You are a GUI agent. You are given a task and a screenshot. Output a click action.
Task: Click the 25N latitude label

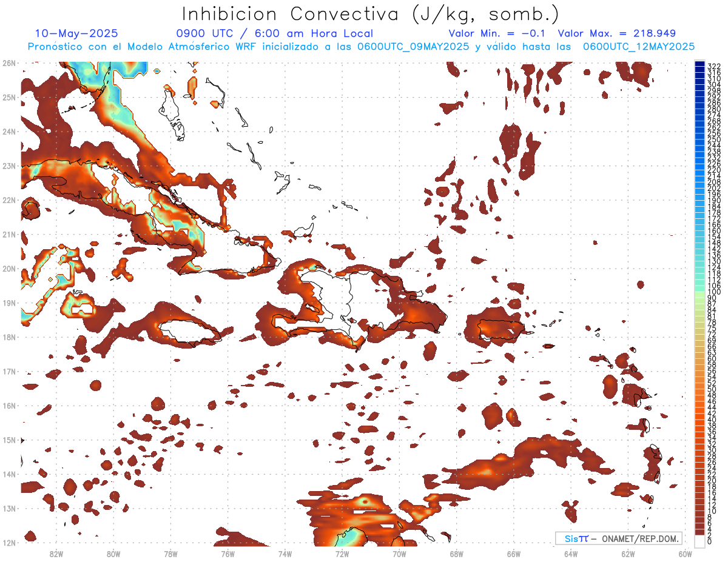[x=9, y=97]
